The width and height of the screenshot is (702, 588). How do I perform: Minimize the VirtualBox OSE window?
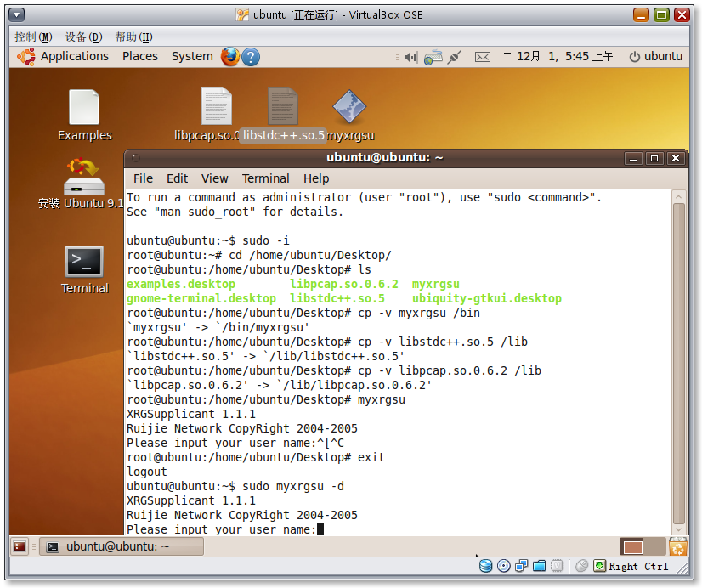[641, 15]
